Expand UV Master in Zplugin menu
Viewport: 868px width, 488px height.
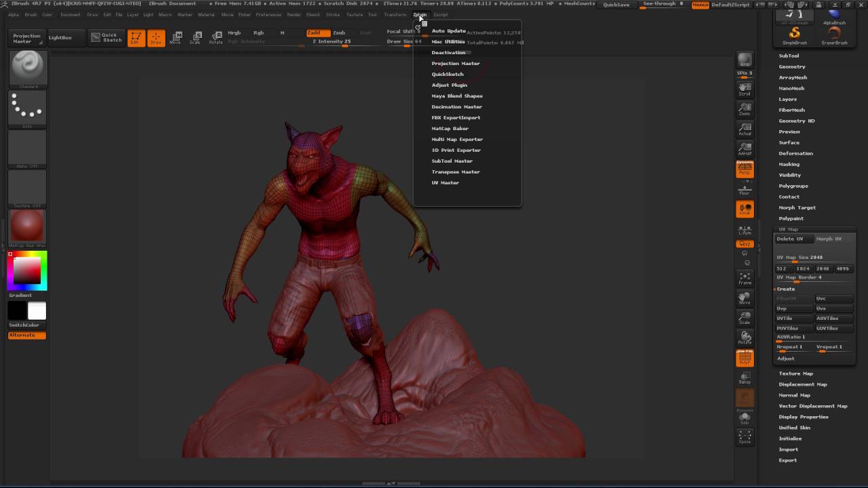tap(446, 183)
